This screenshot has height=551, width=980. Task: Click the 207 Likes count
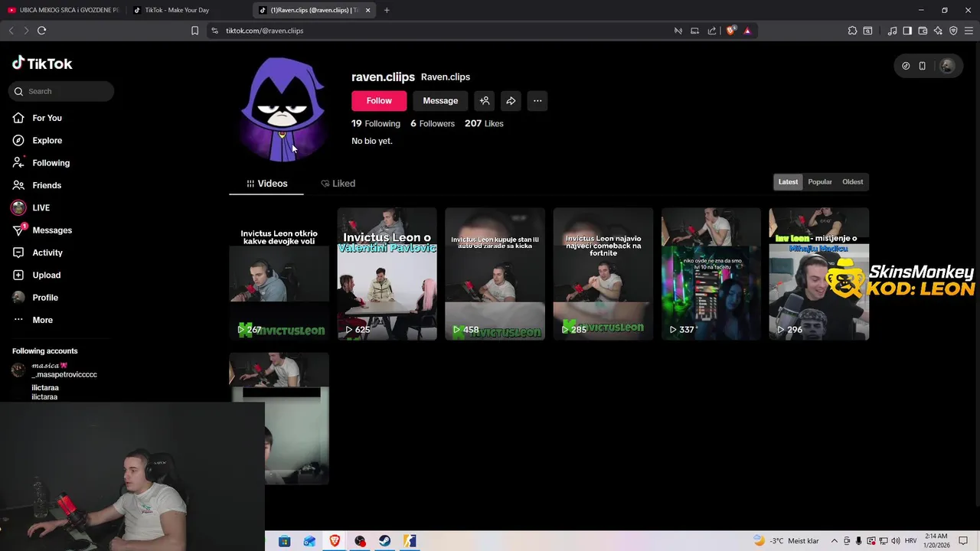tap(484, 123)
